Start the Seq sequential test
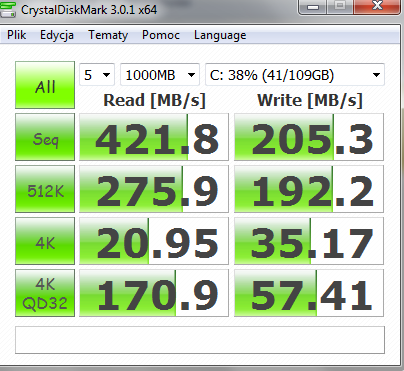 pyautogui.click(x=45, y=137)
